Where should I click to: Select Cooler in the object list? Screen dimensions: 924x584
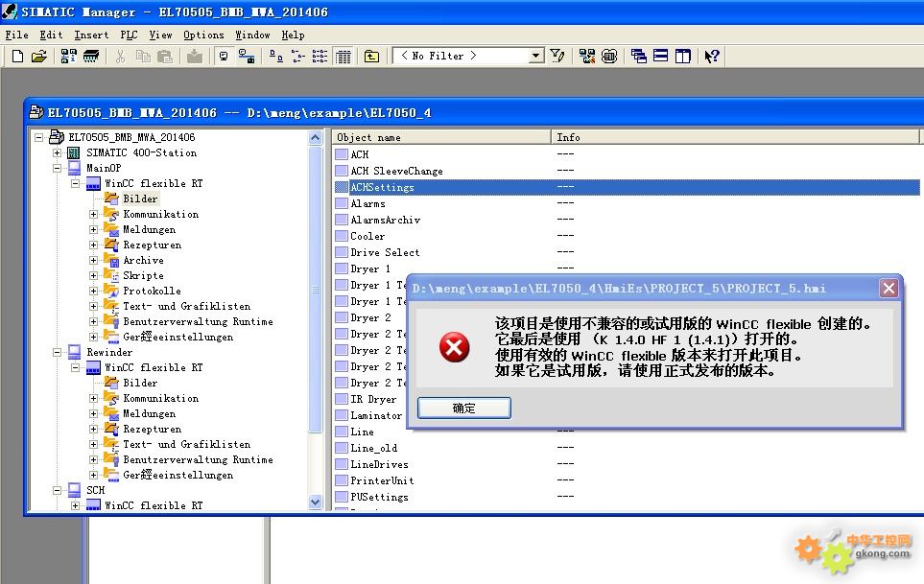[x=367, y=236]
